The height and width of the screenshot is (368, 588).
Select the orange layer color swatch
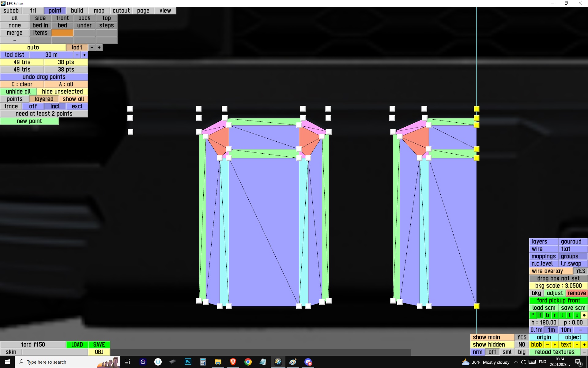click(x=62, y=33)
